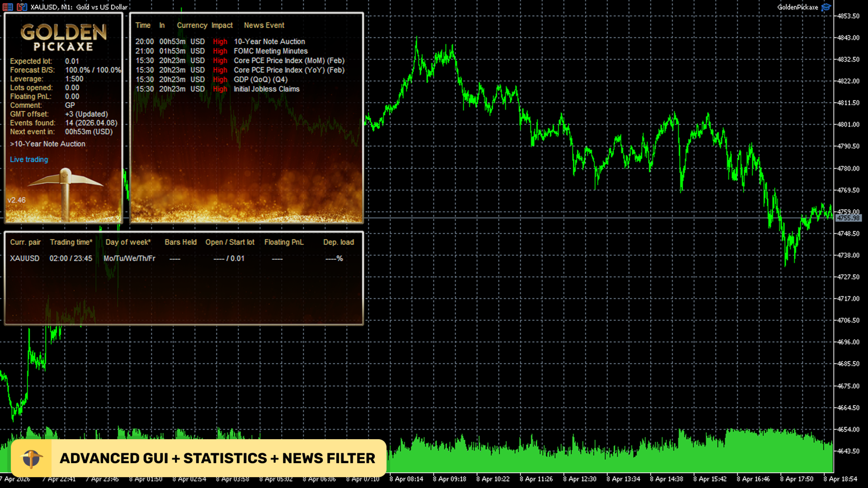Click the shield icon in yellow banner

tap(32, 458)
